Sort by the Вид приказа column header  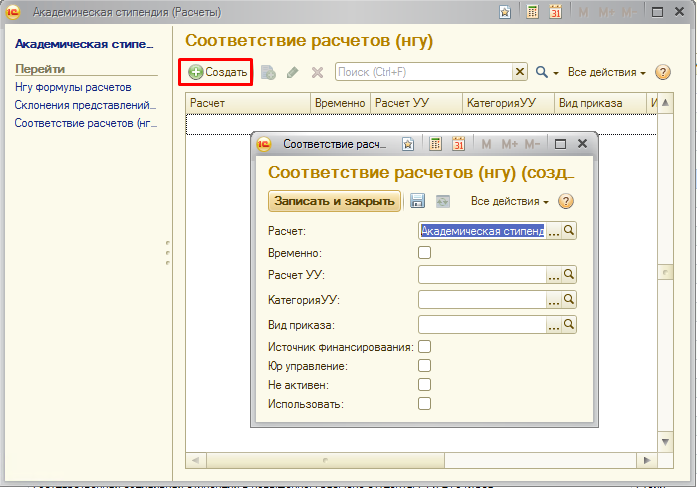coord(600,103)
